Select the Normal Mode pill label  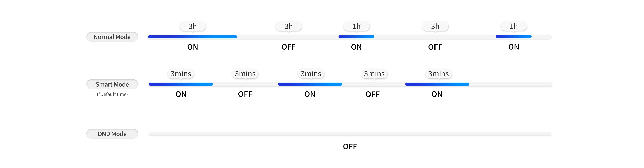pos(112,37)
